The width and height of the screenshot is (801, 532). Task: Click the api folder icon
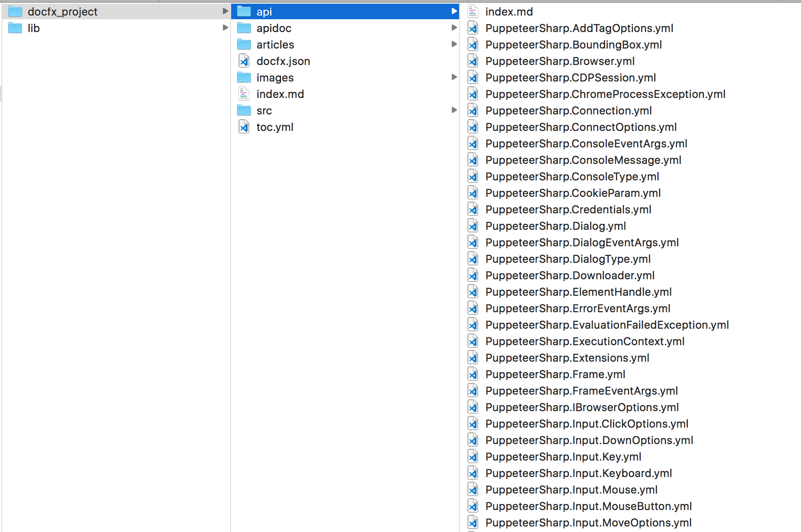tap(244, 11)
